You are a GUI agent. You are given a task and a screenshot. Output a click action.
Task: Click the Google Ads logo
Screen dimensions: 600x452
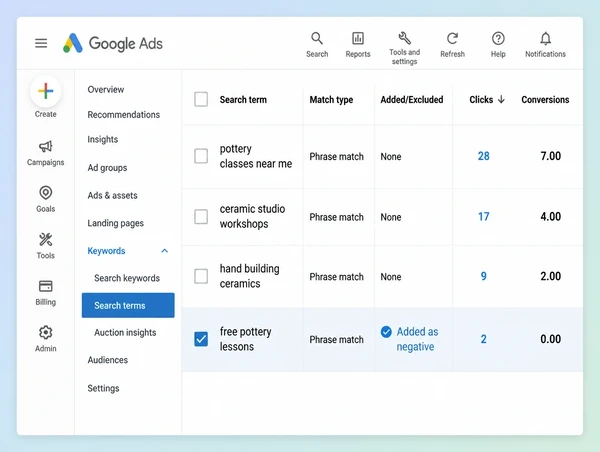coord(113,43)
